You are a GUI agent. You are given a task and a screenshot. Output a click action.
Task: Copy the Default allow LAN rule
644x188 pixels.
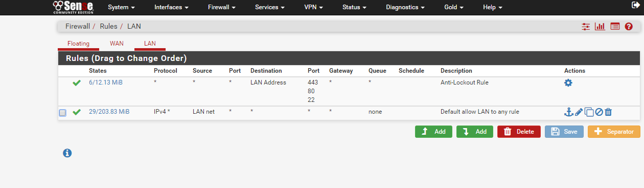(x=589, y=112)
